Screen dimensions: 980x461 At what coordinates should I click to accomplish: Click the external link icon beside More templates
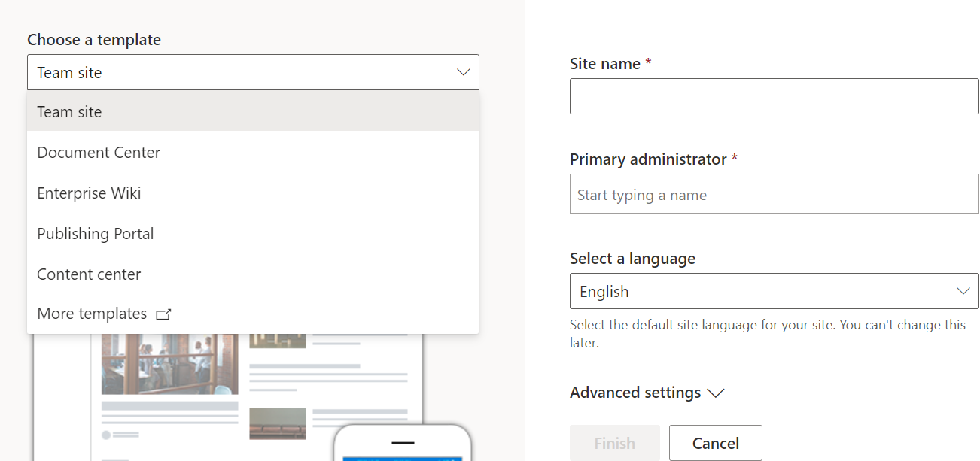click(x=163, y=314)
